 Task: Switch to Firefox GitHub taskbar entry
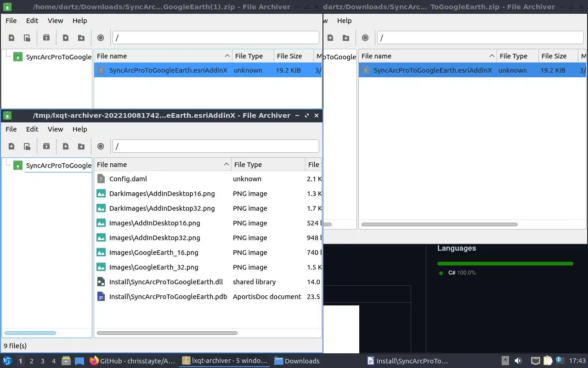click(132, 361)
